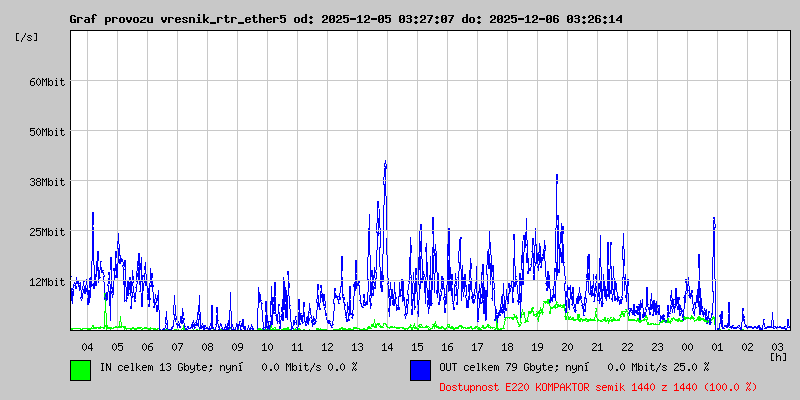Click the green IN legend swatch
Viewport: 800px width, 400px height.
click(80, 369)
